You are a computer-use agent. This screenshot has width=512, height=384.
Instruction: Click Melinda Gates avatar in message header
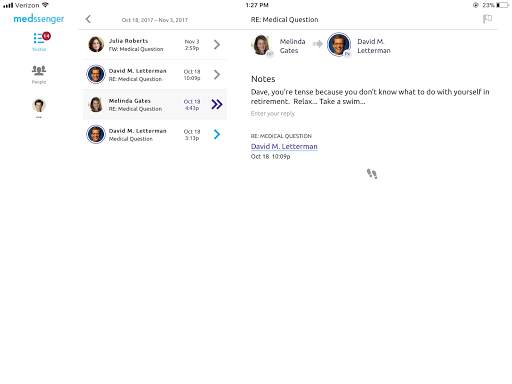pyautogui.click(x=262, y=45)
